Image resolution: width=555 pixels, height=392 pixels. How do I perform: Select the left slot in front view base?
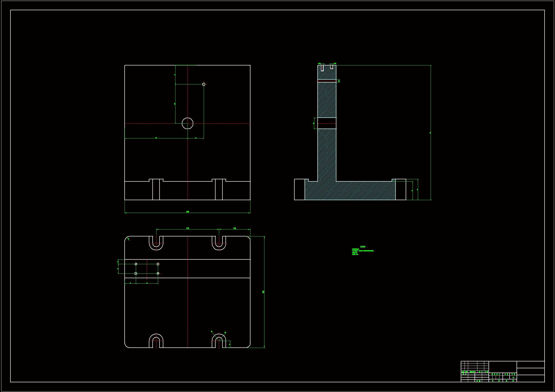point(156,190)
